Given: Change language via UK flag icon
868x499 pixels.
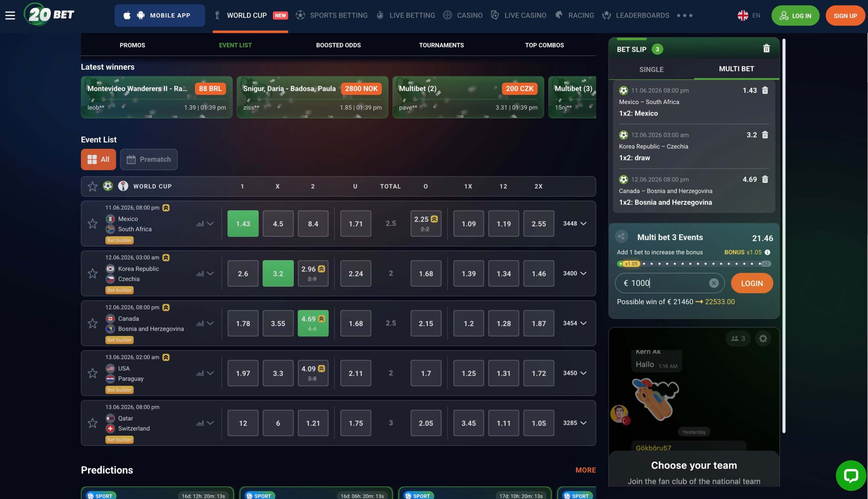Looking at the screenshot, I should 743,16.
